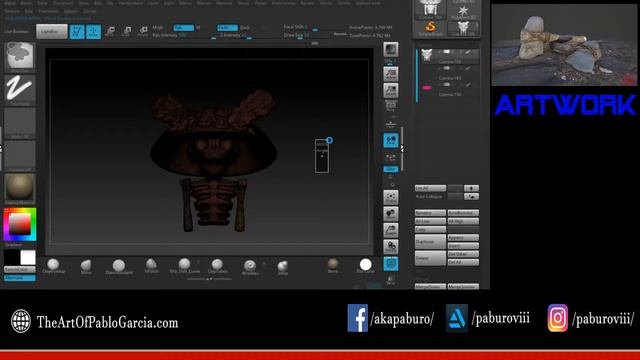The width and height of the screenshot is (640, 360).
Task: Select the Inflat brush
Action: click(x=283, y=267)
